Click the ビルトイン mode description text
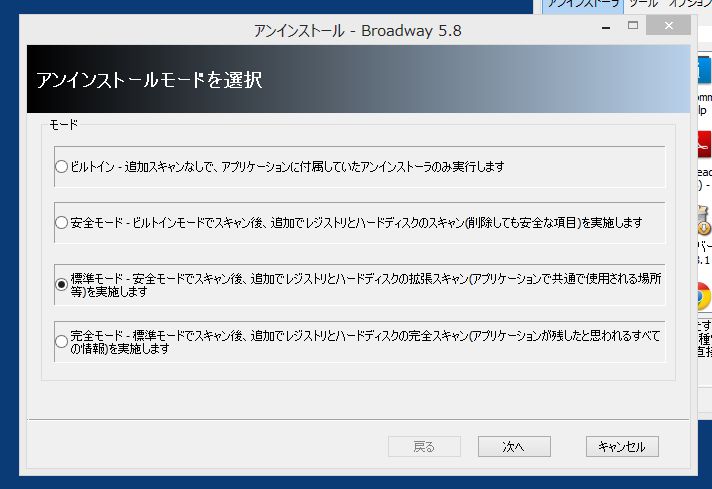This screenshot has width=712, height=489. (x=287, y=167)
